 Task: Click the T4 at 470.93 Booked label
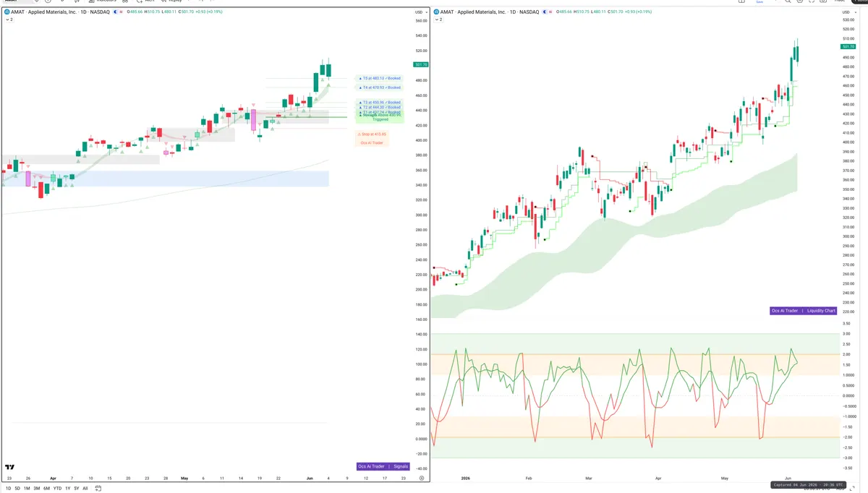[x=380, y=87]
